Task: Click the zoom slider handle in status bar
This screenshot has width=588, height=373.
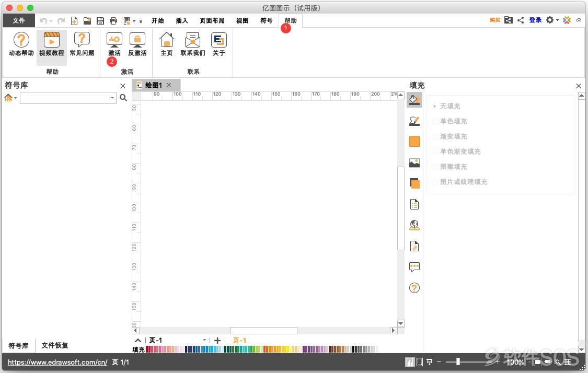Action: [x=458, y=362]
